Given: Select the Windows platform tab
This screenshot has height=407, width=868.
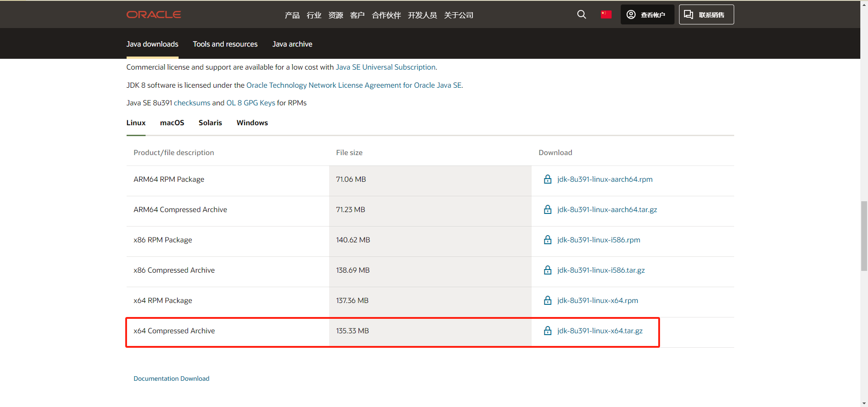Looking at the screenshot, I should [252, 123].
